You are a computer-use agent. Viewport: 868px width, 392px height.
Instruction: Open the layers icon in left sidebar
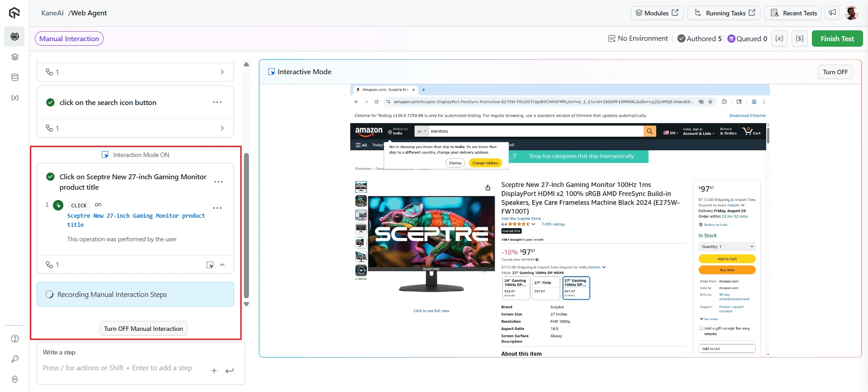pyautogui.click(x=15, y=57)
